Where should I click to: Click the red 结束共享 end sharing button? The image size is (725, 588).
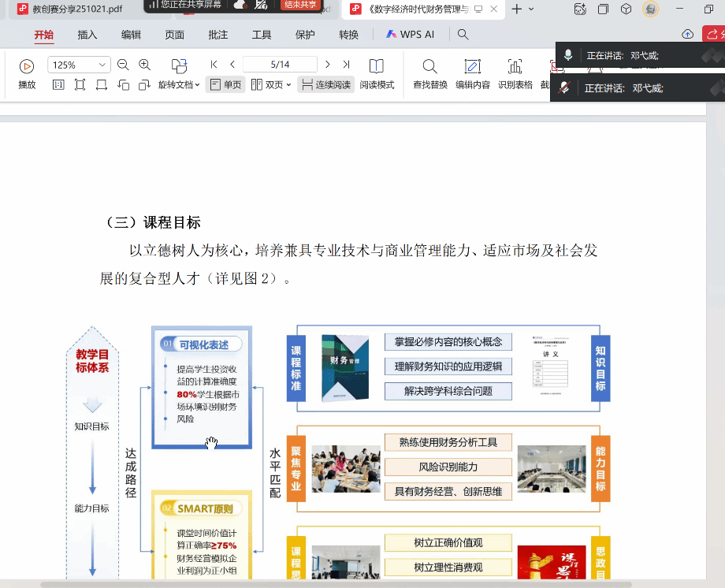pos(300,5)
